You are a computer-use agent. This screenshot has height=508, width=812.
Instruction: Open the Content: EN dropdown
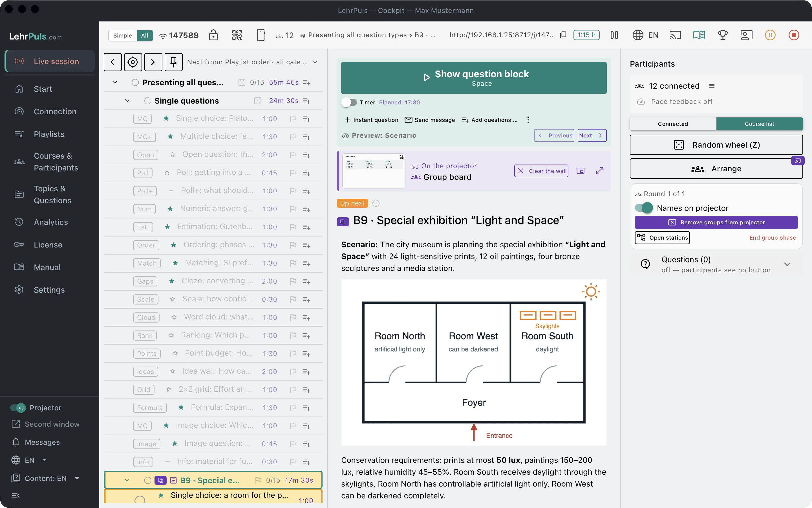click(46, 478)
